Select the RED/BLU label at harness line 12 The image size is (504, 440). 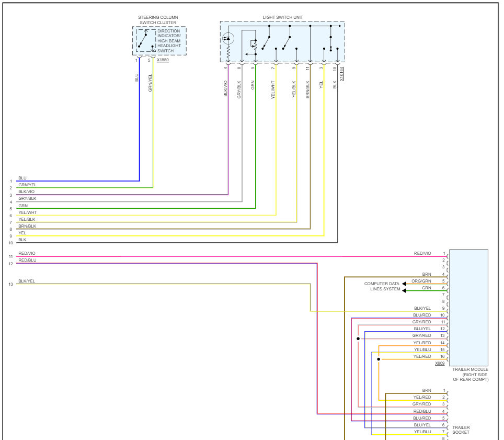pyautogui.click(x=27, y=260)
